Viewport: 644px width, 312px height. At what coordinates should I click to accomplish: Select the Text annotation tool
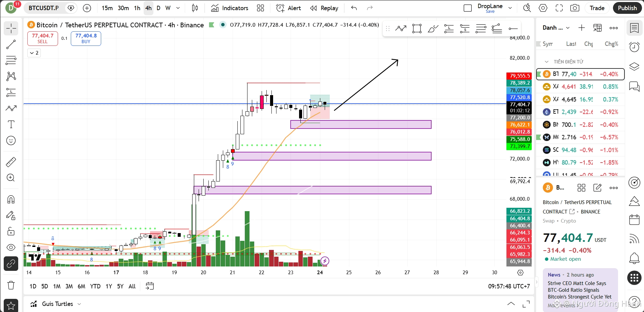pyautogui.click(x=11, y=124)
